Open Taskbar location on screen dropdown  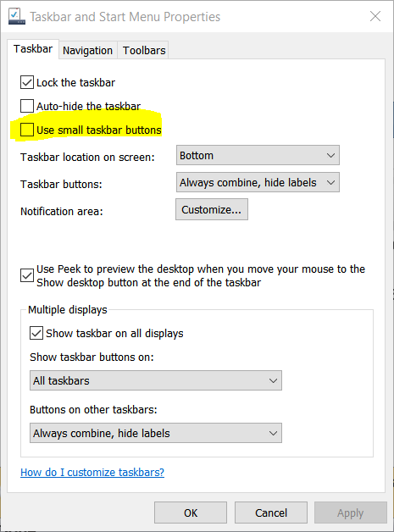tap(258, 155)
